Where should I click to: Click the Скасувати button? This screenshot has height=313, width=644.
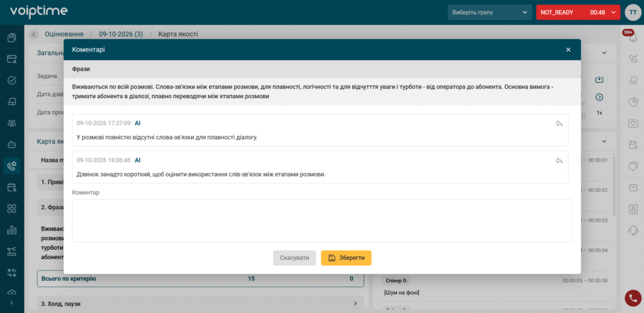tap(294, 258)
